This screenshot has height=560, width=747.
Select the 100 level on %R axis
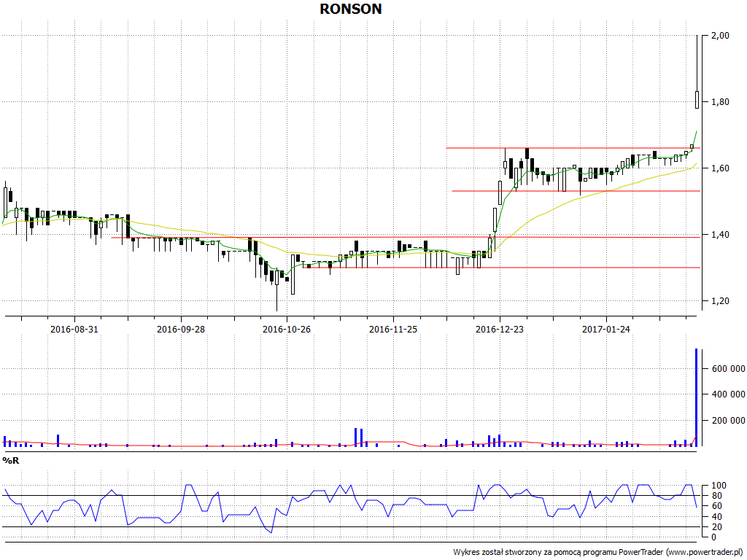click(719, 486)
